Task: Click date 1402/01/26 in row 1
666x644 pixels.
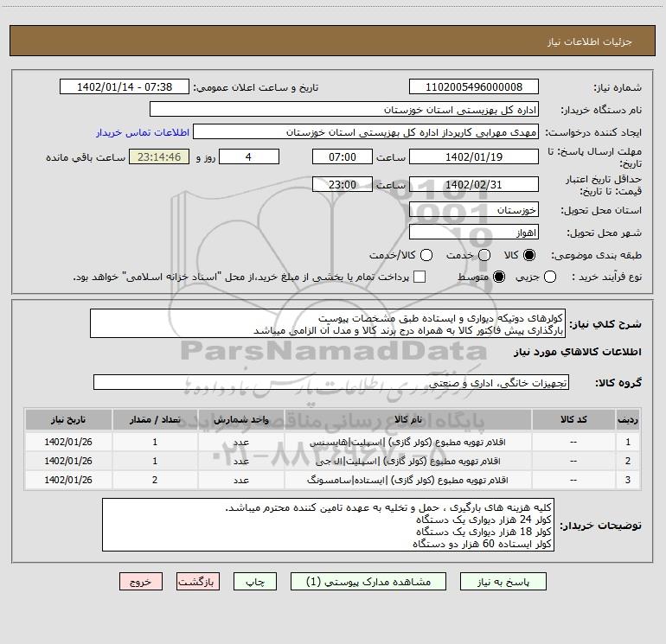Action: pyautogui.click(x=68, y=442)
